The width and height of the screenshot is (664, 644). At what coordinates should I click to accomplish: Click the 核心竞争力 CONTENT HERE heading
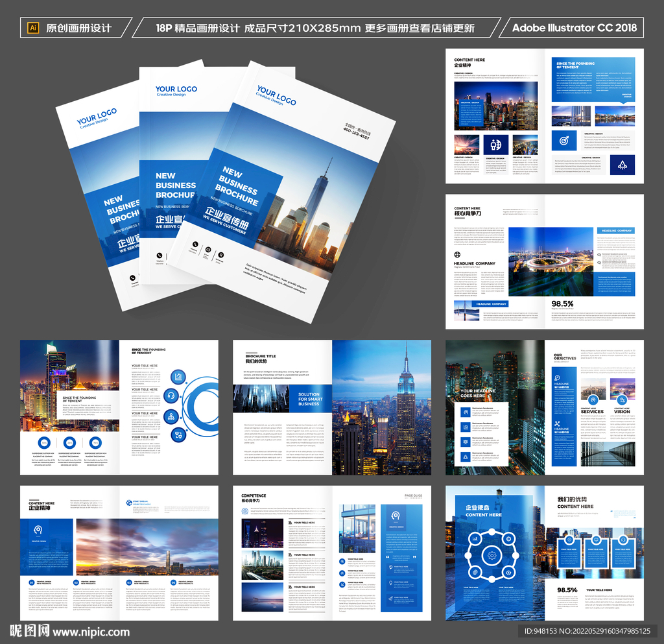coord(468,211)
